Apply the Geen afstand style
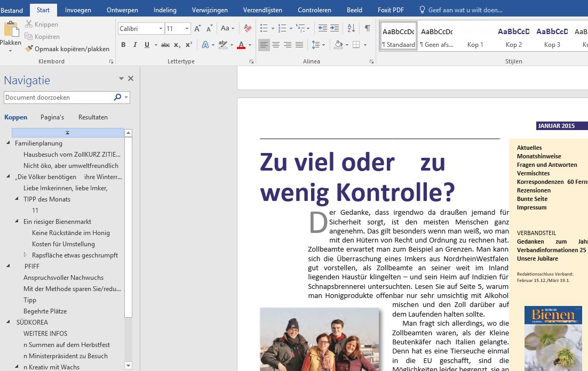 pos(436,36)
